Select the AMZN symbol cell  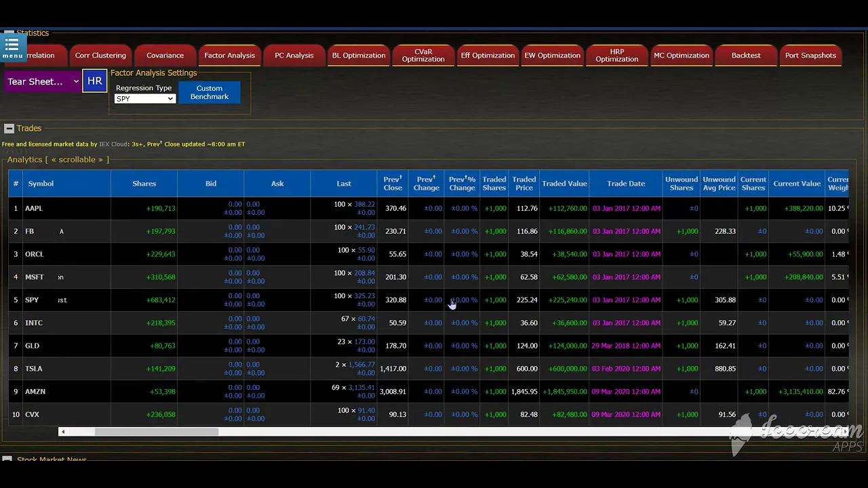(x=66, y=392)
